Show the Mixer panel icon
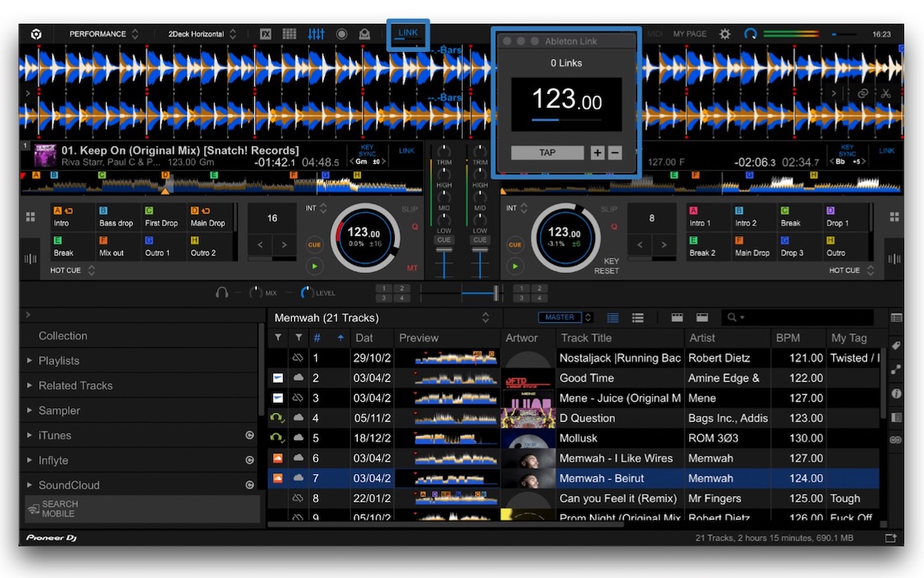 pyautogui.click(x=315, y=34)
